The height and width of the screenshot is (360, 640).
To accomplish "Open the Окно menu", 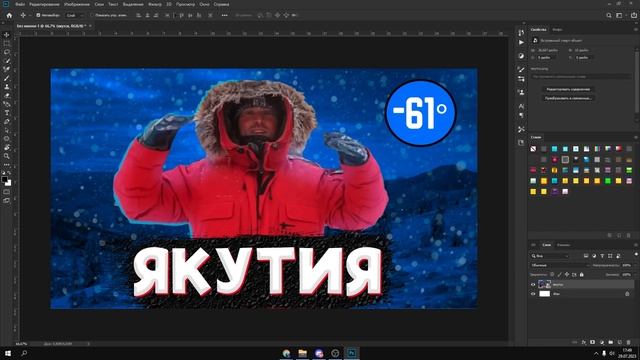I will (x=204, y=4).
